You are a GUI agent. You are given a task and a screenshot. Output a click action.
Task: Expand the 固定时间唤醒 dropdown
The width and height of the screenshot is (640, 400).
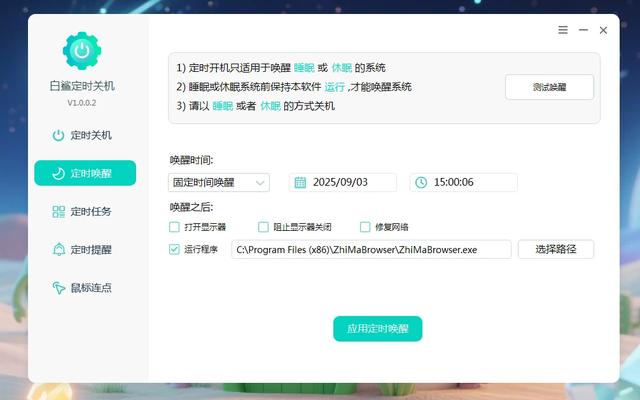coord(219,182)
